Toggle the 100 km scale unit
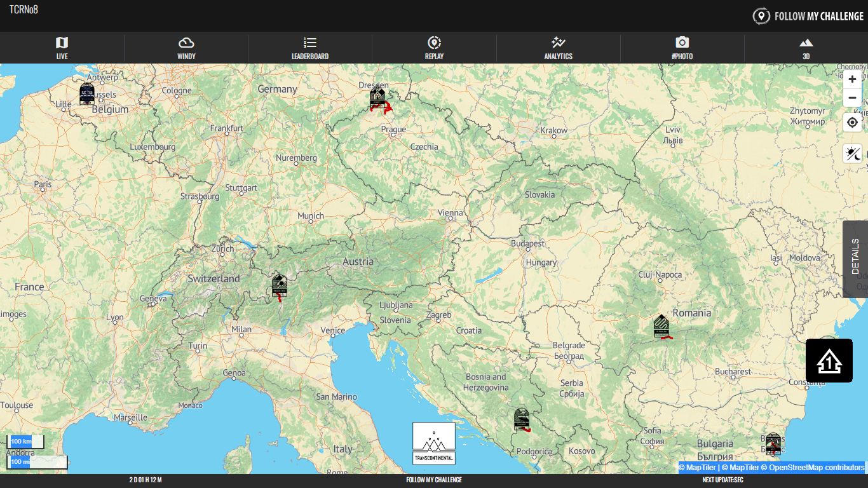868x488 pixels. pyautogui.click(x=25, y=442)
